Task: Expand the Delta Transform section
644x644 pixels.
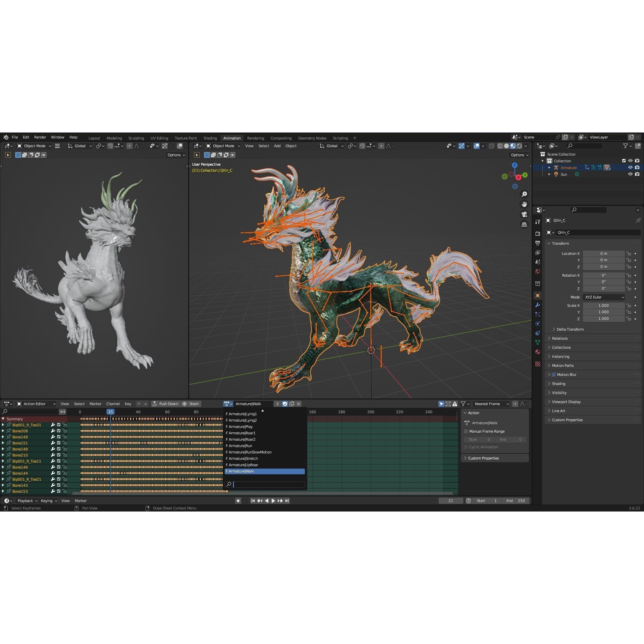Action: point(570,329)
